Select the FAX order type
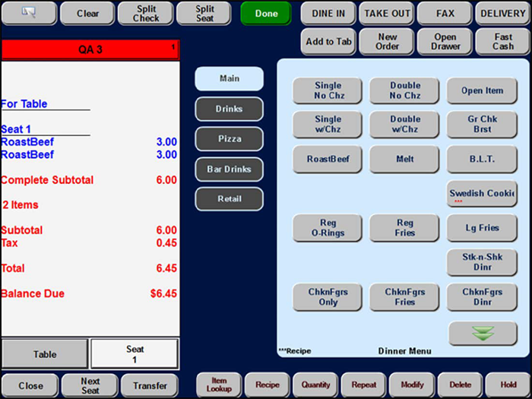 pyautogui.click(x=445, y=14)
